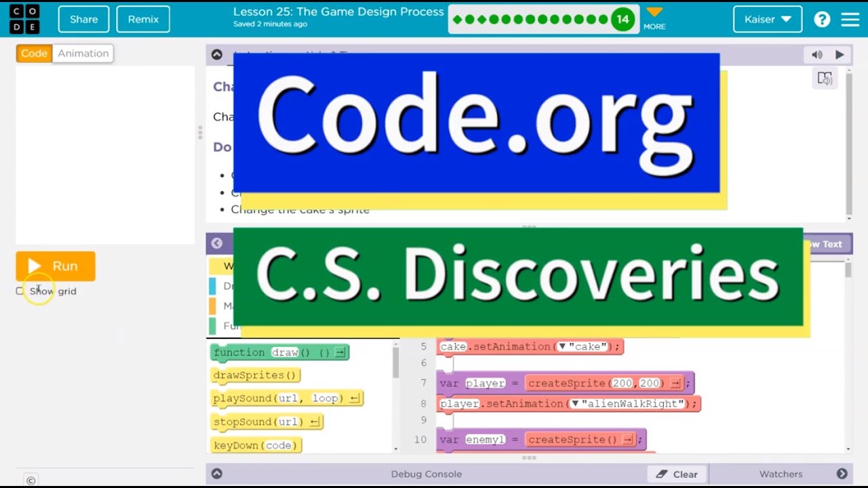Select the Debug Console header
This screenshot has height=488, width=868.
(426, 474)
